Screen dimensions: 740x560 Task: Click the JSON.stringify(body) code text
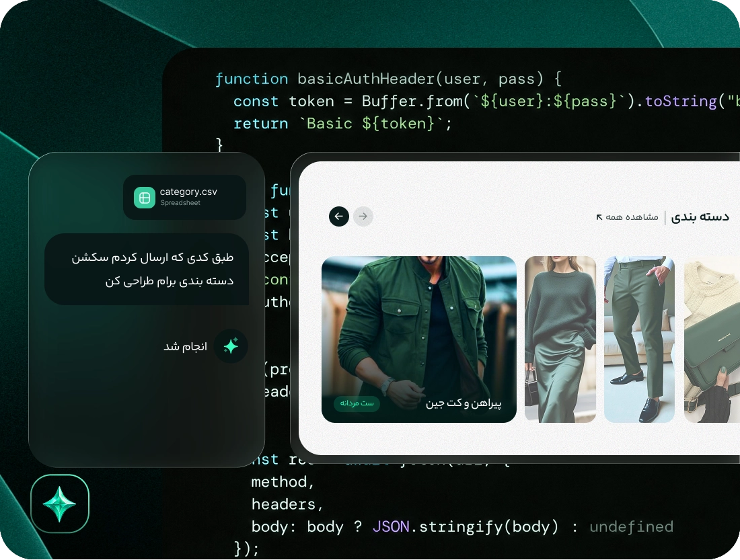(x=466, y=526)
